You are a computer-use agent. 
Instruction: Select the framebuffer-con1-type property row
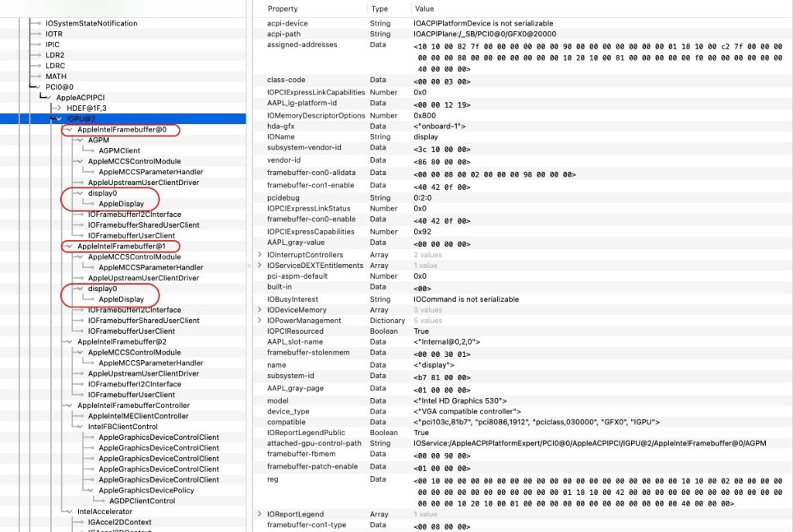(523, 526)
